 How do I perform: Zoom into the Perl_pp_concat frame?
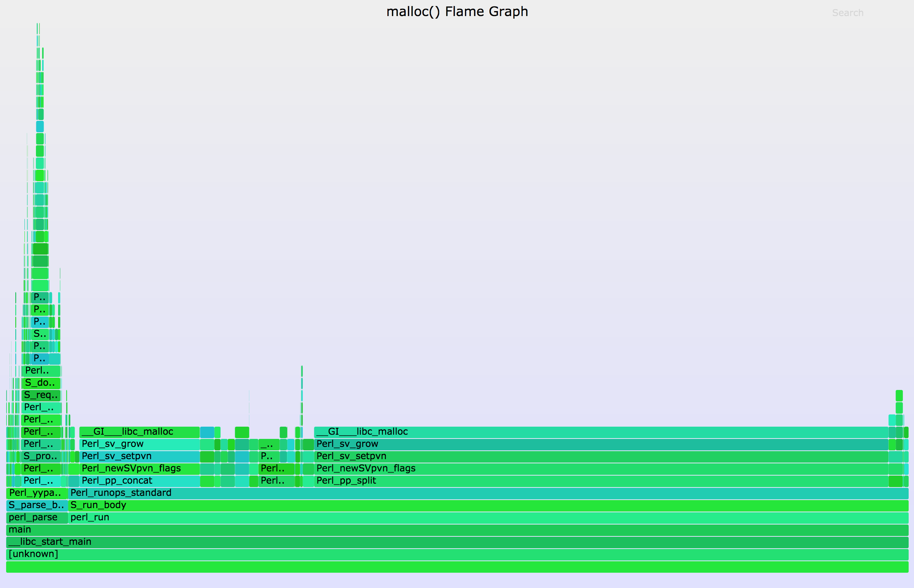tap(140, 481)
